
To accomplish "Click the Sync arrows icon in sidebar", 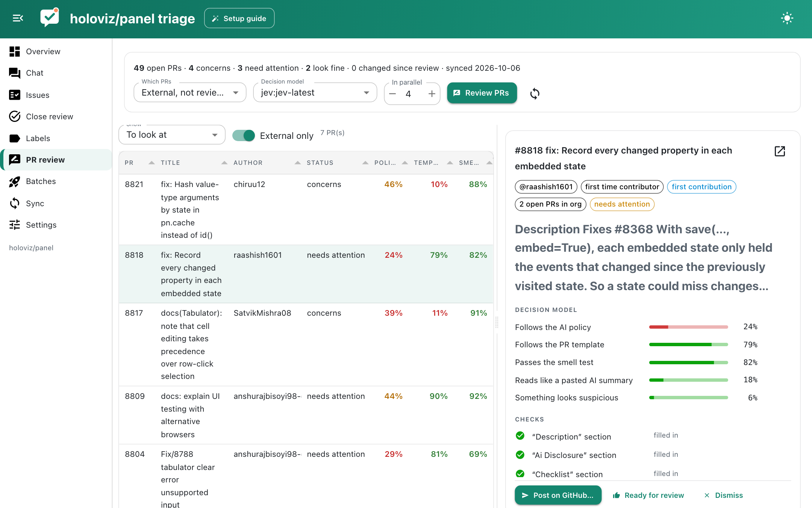I will tap(15, 203).
